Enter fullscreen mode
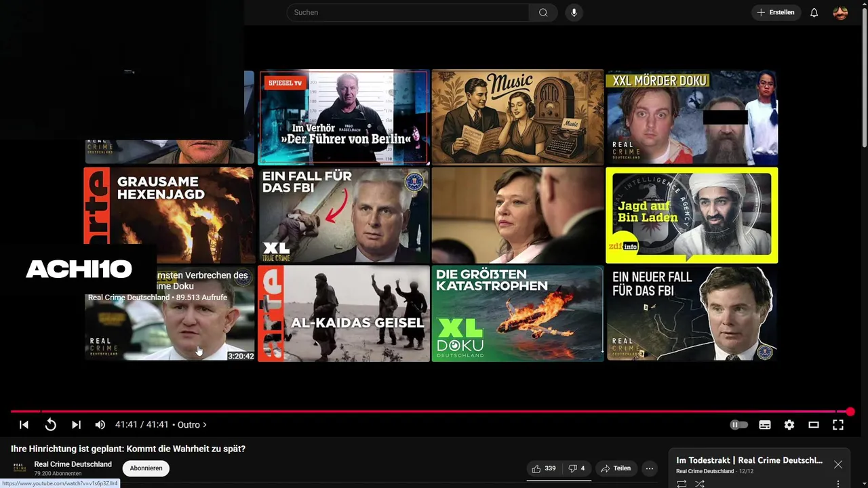The image size is (868, 488). (838, 425)
